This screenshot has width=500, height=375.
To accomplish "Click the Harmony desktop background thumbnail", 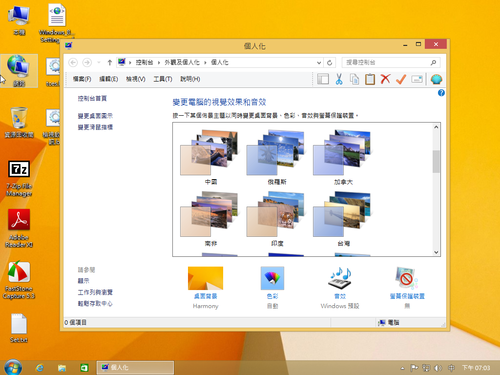I will (x=205, y=278).
